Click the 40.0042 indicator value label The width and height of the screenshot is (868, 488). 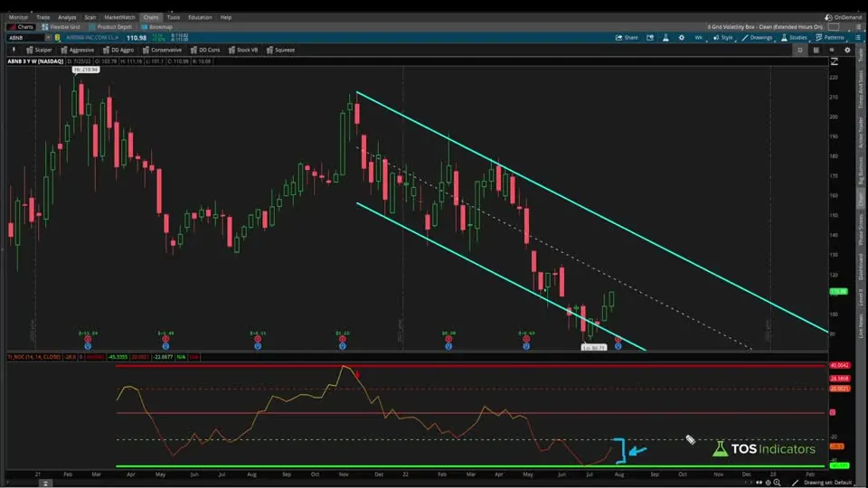839,365
